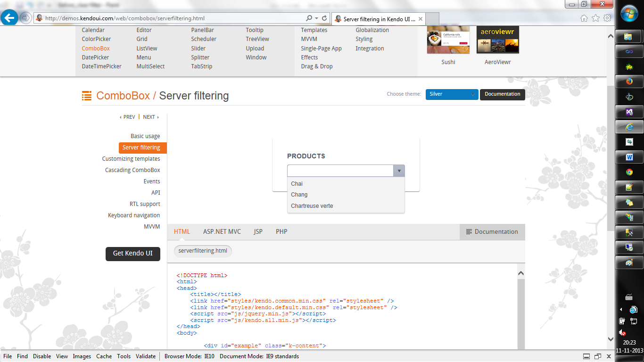
Task: Click the search magnifier in address bar
Action: coord(309,18)
